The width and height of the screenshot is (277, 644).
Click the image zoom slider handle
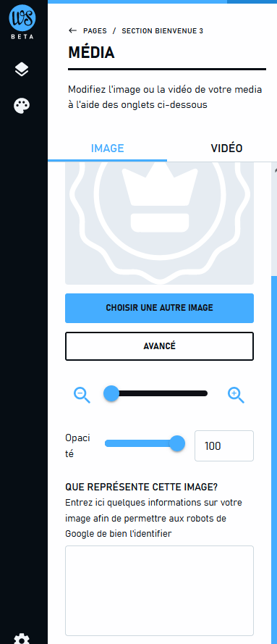[111, 393]
